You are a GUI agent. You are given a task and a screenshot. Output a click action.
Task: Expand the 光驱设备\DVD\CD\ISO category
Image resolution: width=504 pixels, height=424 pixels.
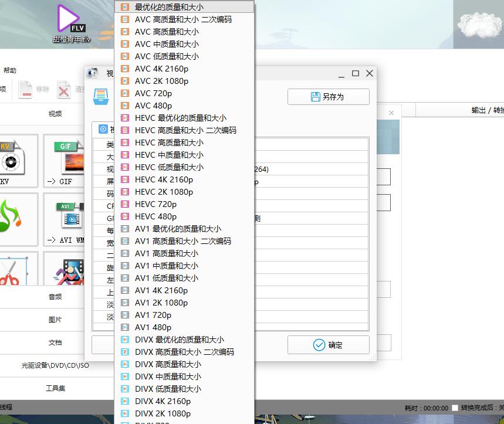coord(55,365)
